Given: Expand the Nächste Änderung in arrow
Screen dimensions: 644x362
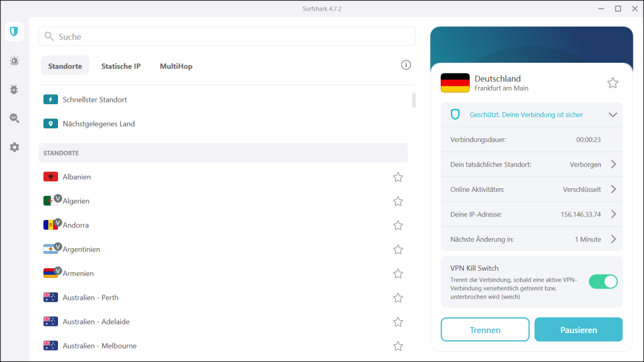Looking at the screenshot, I should [613, 239].
